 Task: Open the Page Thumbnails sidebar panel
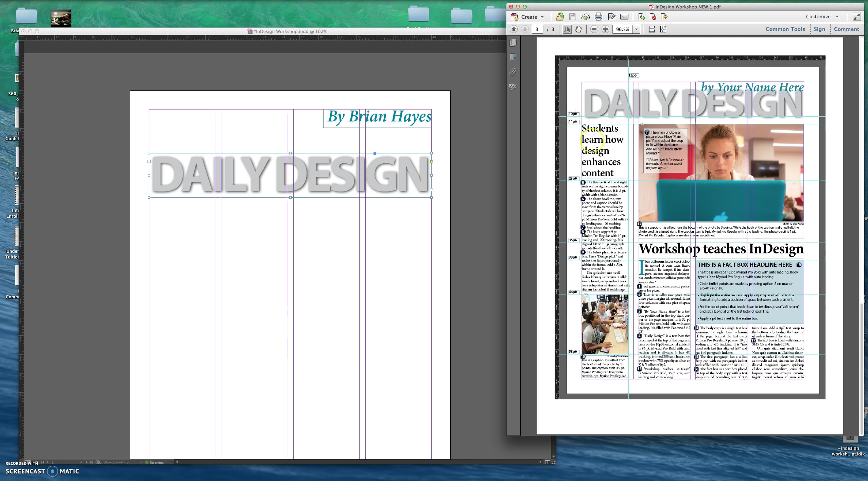[513, 43]
